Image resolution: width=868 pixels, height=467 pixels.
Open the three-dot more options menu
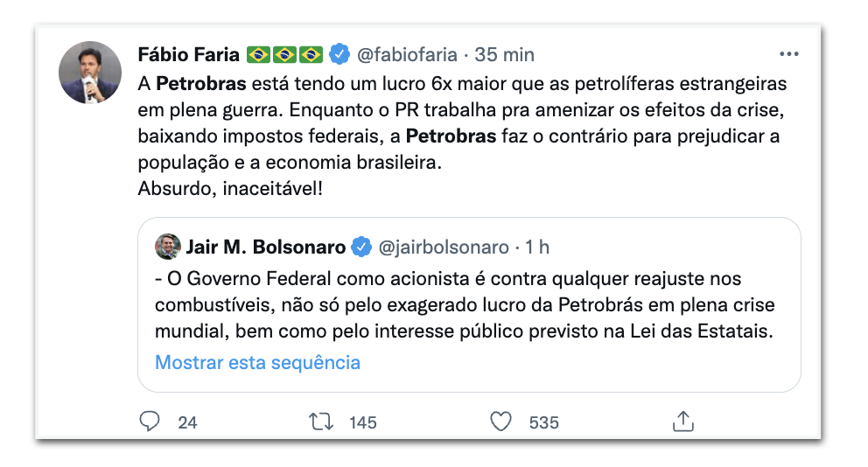pyautogui.click(x=789, y=54)
